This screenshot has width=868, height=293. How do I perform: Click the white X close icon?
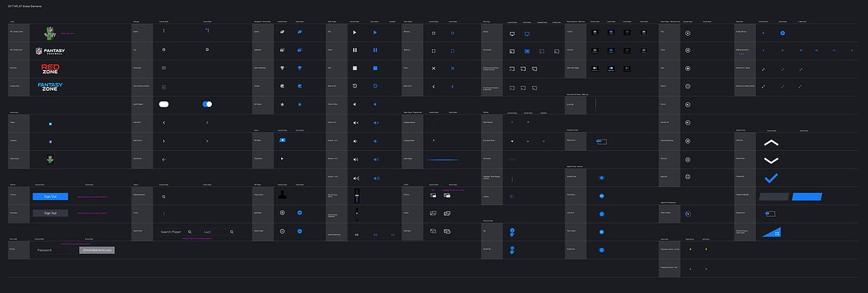434,68
